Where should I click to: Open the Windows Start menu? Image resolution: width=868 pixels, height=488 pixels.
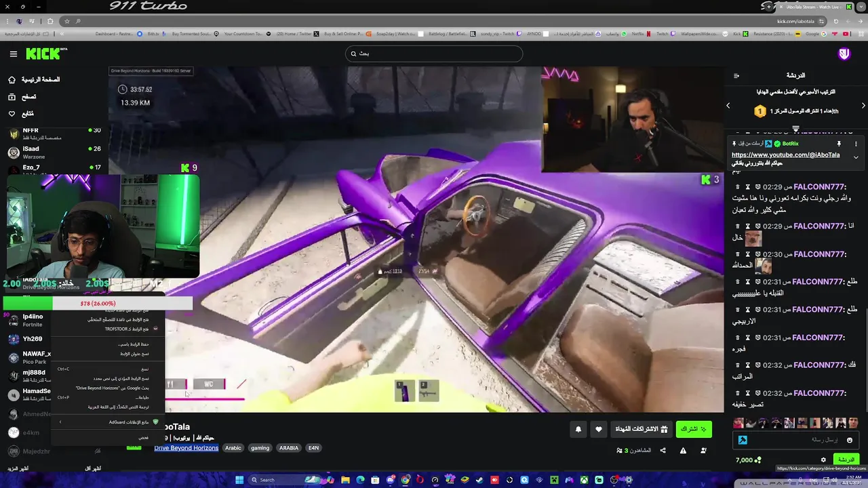click(239, 480)
